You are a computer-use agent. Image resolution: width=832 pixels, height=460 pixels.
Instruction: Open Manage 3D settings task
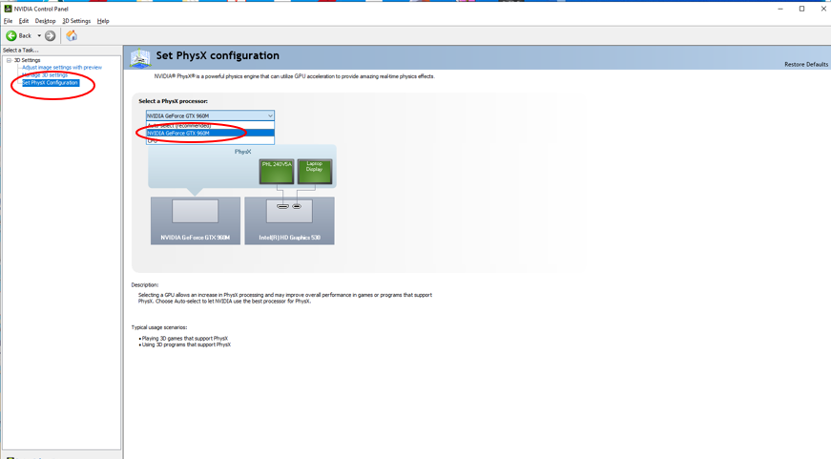(x=45, y=75)
